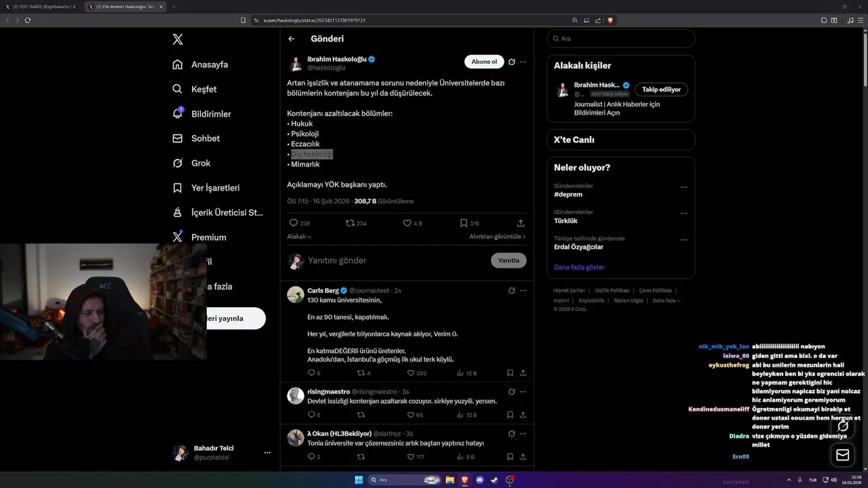Bookmark the post with 316 bookmarks
This screenshot has width=868, height=488.
click(x=464, y=223)
